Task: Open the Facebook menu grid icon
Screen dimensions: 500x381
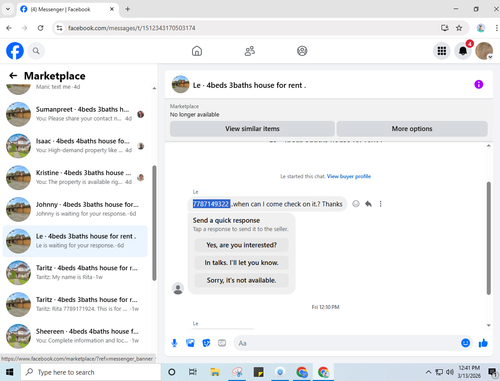Action: click(x=442, y=51)
